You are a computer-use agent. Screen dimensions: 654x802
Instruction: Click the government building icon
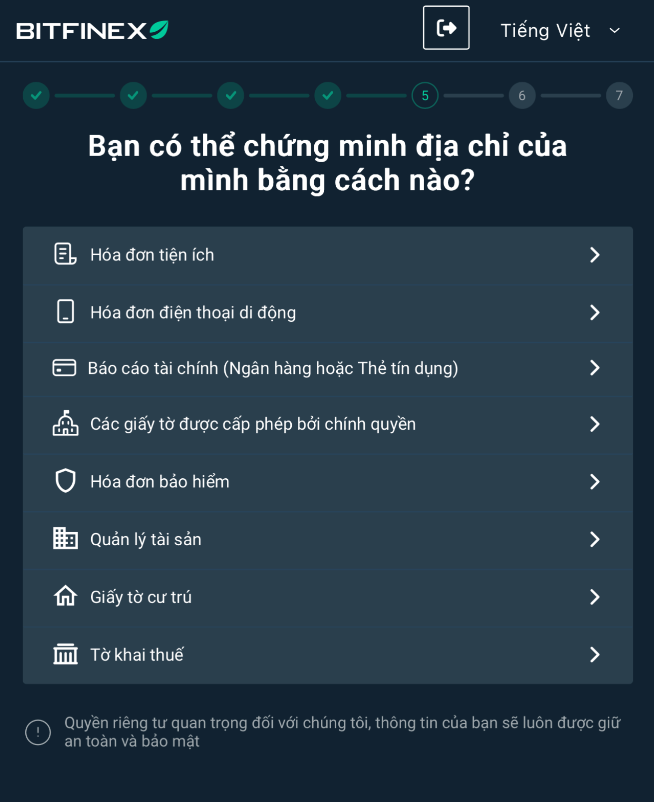65,424
